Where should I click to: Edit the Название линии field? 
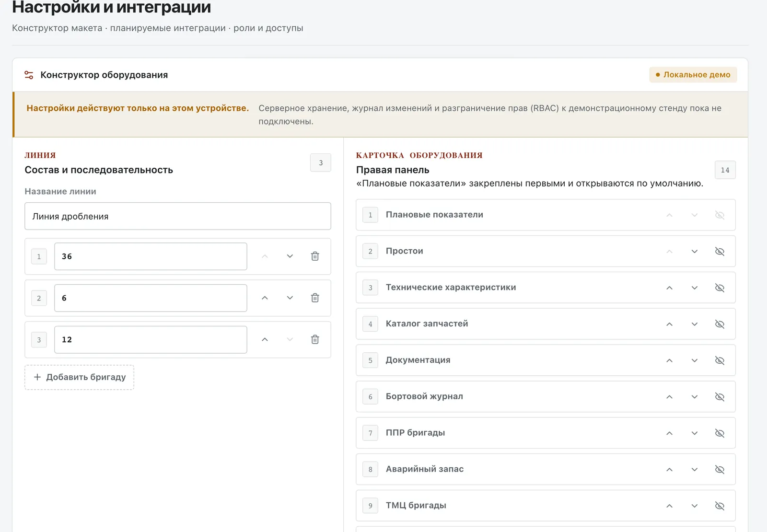(x=178, y=216)
